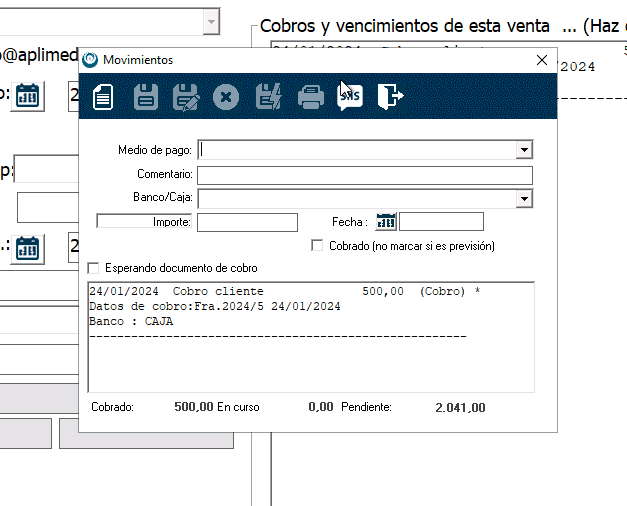The height and width of the screenshot is (506, 627).
Task: Click the exit door icon
Action: [x=390, y=97]
